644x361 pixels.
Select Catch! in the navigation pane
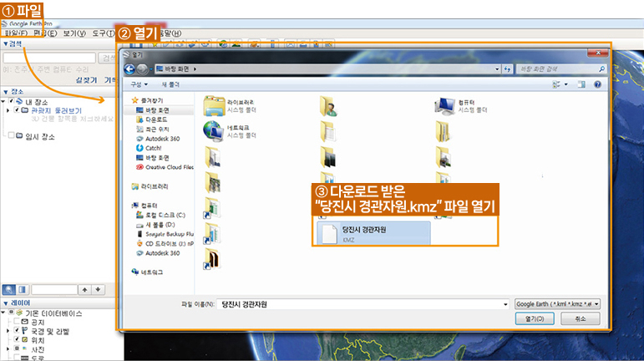149,148
